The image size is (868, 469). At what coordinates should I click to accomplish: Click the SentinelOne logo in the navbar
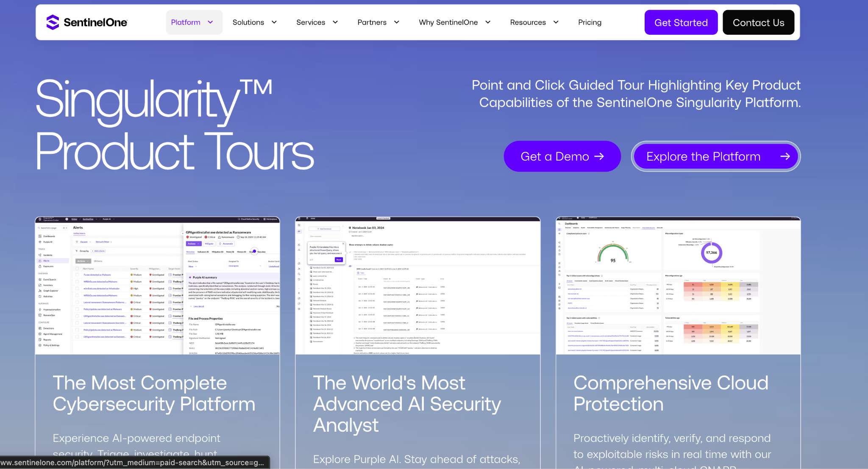(87, 22)
